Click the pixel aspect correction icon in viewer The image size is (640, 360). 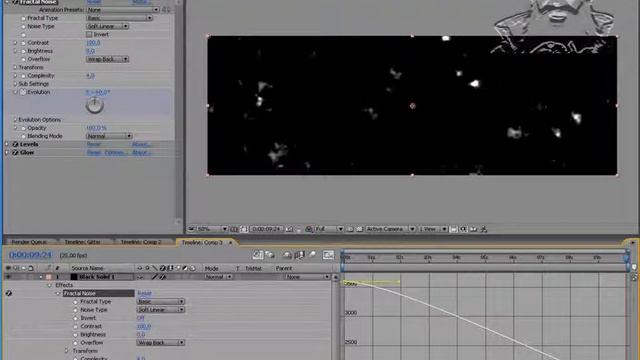[x=454, y=229]
